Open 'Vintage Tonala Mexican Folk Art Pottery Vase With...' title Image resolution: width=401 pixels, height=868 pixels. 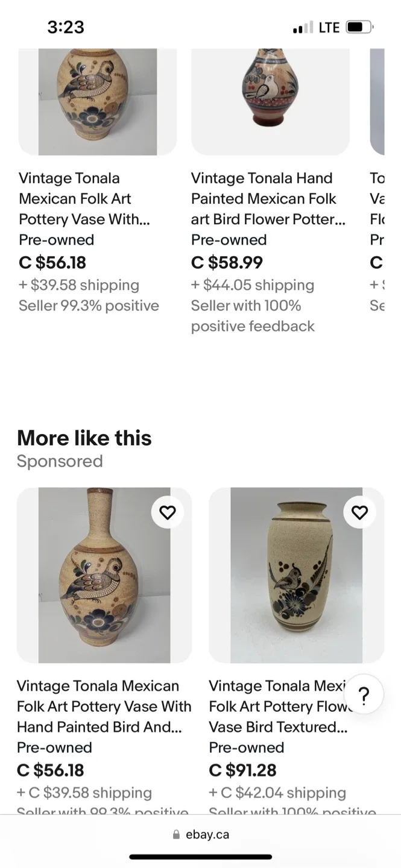pyautogui.click(x=84, y=199)
